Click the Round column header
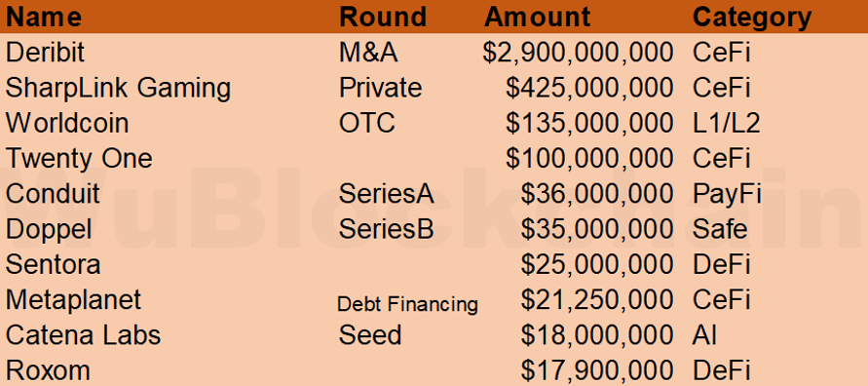868x386 pixels. [383, 17]
